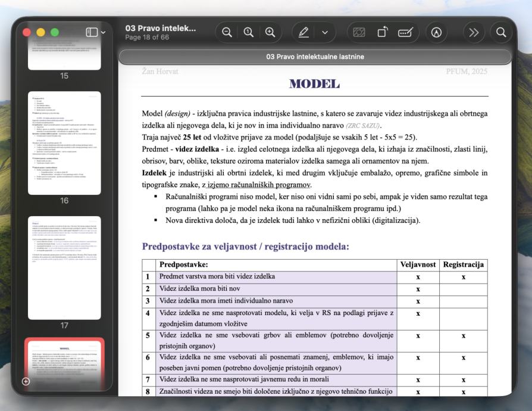532x411 pixels.
Task: Select page 17 thumbnail
Action: coord(64,267)
